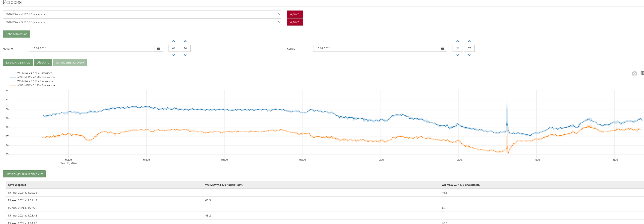Screen dimensions: 644x224
Task: Toggle WB-MSW v.3 113 humidity legend trace
Action: pyautogui.click(x=32, y=81)
